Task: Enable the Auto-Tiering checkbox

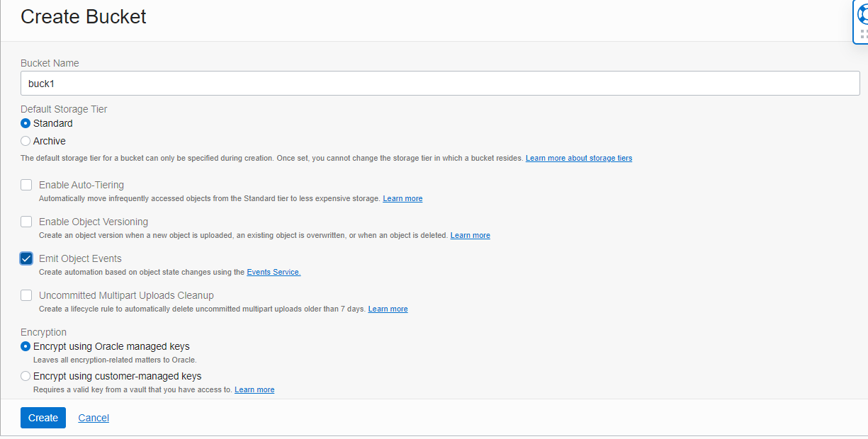Action: point(26,184)
